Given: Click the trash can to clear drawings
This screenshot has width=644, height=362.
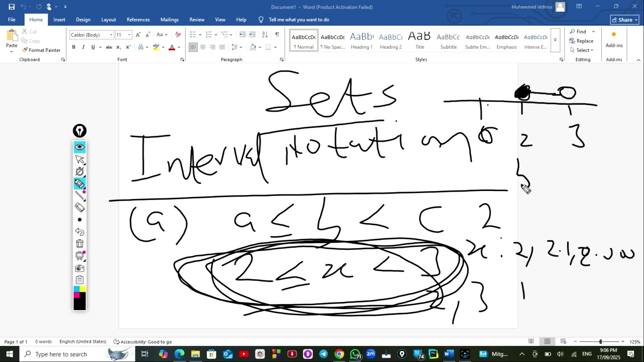Looking at the screenshot, I should point(79,244).
